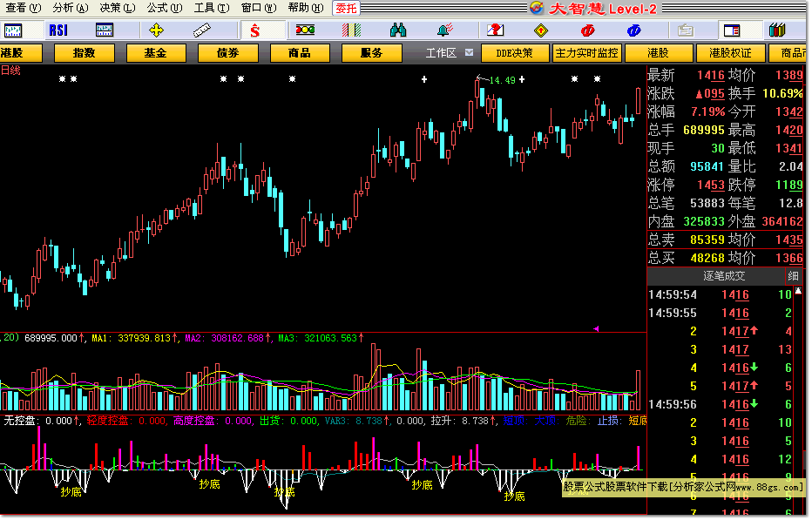
Task: Select the 指数 index tab button
Action: coord(84,53)
